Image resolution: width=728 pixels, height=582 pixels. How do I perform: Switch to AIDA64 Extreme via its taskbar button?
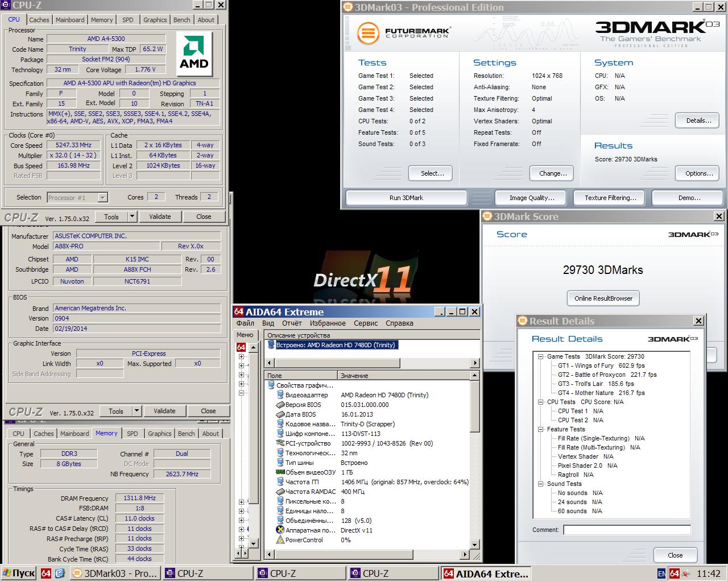pos(486,573)
